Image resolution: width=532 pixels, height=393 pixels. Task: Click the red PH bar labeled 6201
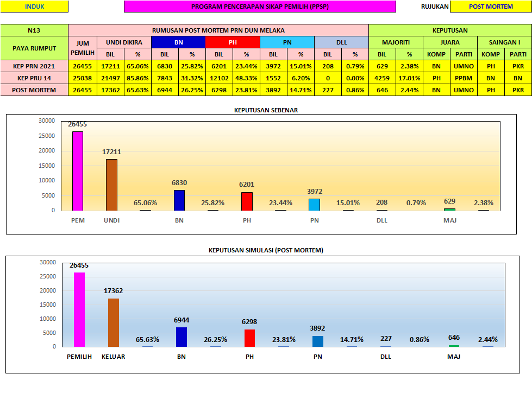[x=247, y=201]
